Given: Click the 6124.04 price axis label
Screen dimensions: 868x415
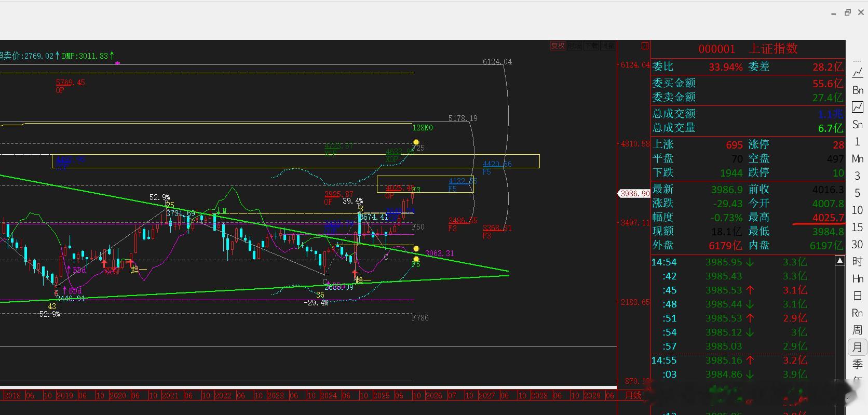Looking at the screenshot, I should click(x=635, y=65).
